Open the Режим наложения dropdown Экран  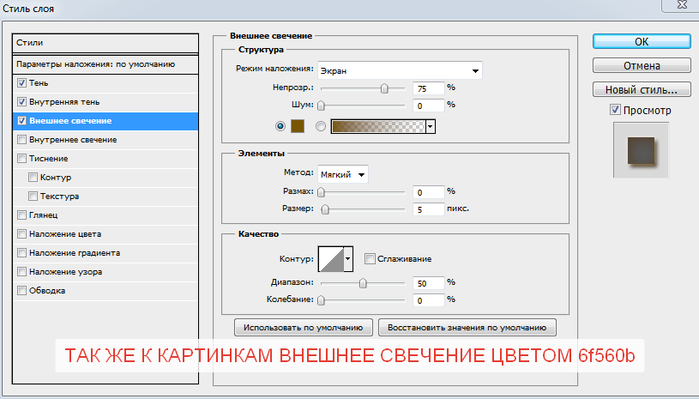[400, 70]
